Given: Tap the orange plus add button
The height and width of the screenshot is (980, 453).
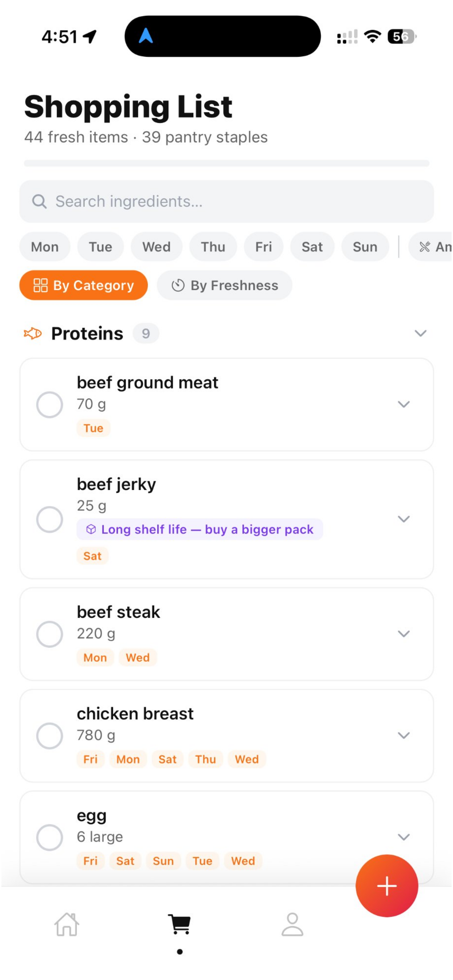Looking at the screenshot, I should tap(387, 886).
